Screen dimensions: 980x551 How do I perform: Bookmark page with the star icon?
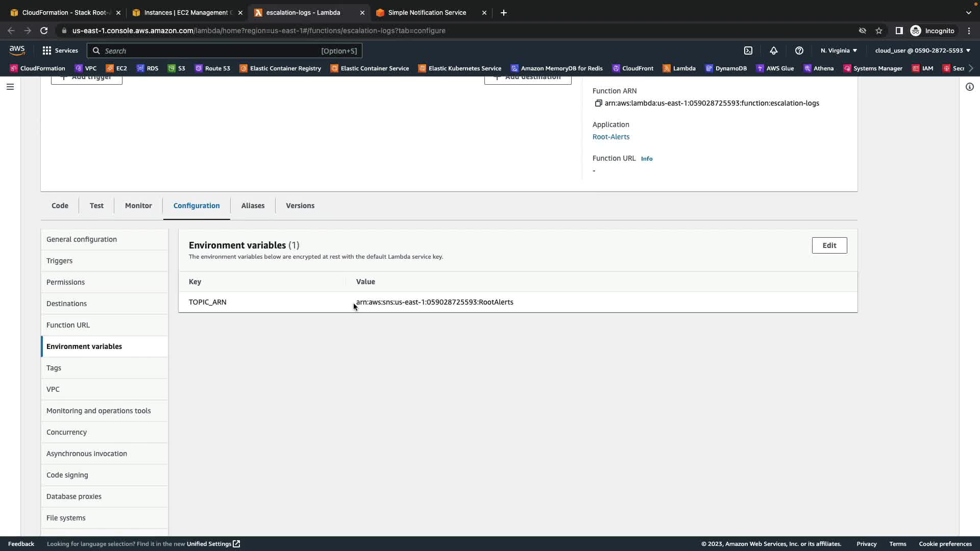coord(879,31)
